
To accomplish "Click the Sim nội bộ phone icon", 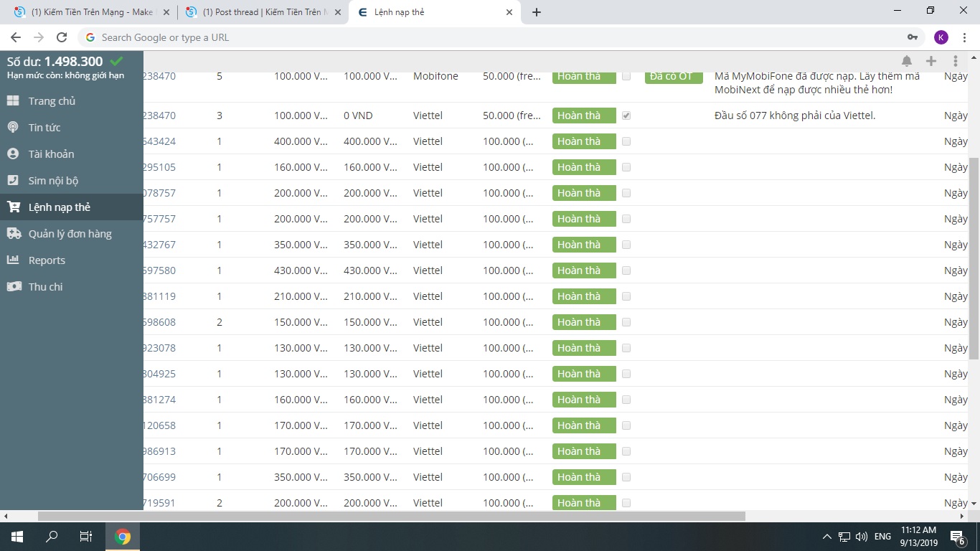I will pos(13,181).
